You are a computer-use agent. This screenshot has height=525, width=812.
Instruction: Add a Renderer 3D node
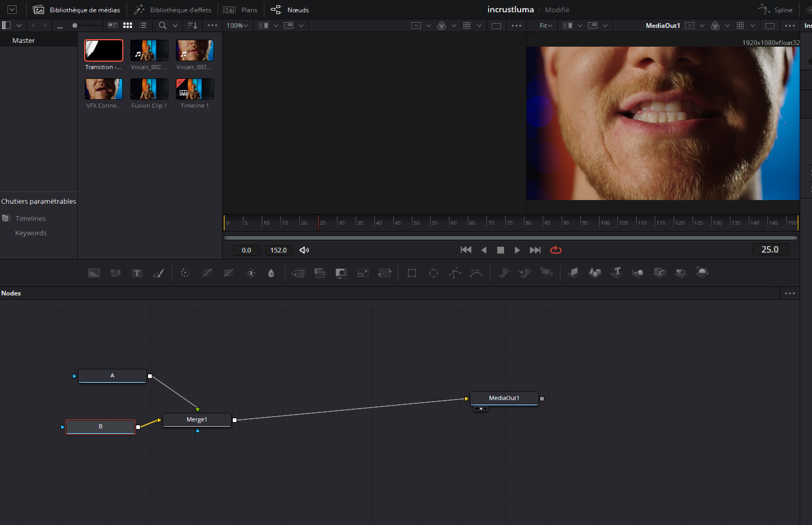(x=702, y=272)
